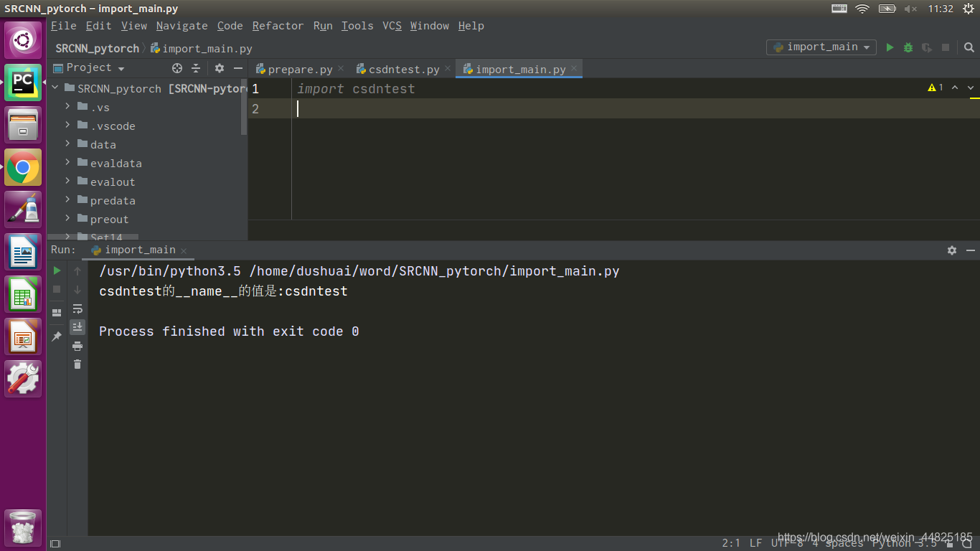This screenshot has height=551, width=980.
Task: Run import_main with the green toolbar play button
Action: [890, 47]
